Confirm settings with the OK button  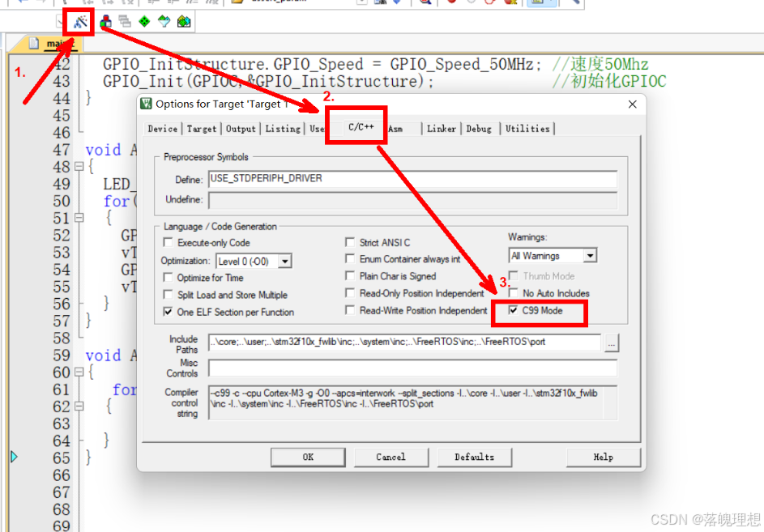pos(308,457)
